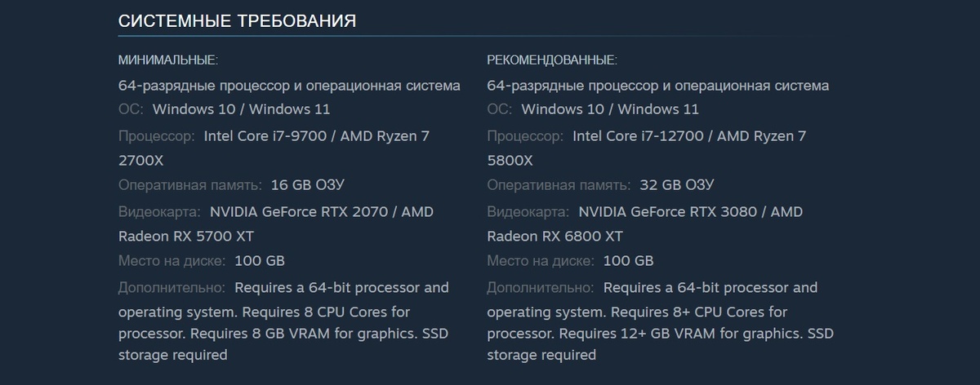Click the РЕКОМЕНДОВАННЫЕ column label
Screen dimensions: 980x385
(552, 60)
